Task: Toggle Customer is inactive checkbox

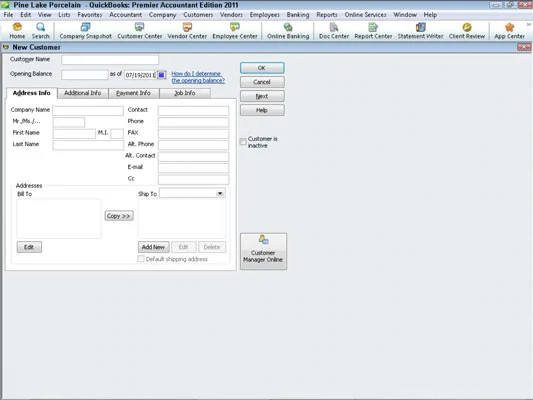Action: [243, 142]
